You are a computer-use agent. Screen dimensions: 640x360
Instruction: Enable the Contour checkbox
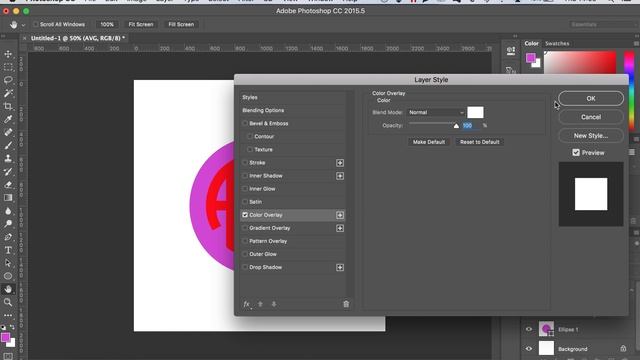coord(250,136)
